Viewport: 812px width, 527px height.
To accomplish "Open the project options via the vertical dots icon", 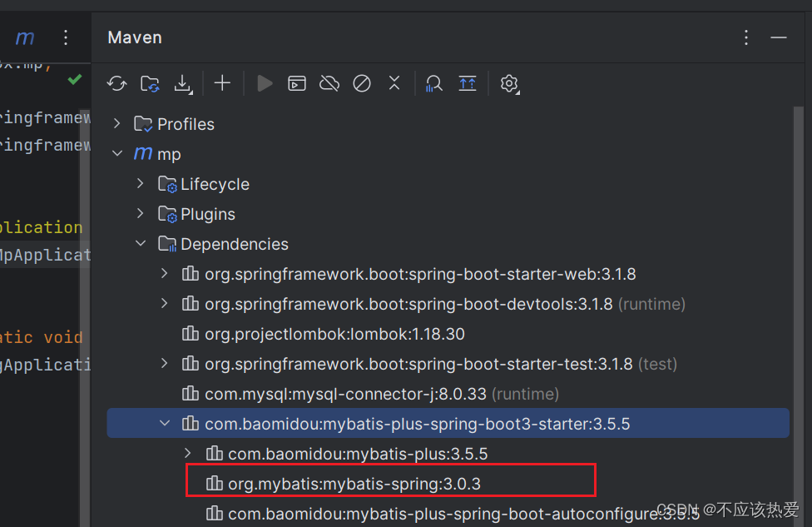I will coord(65,37).
